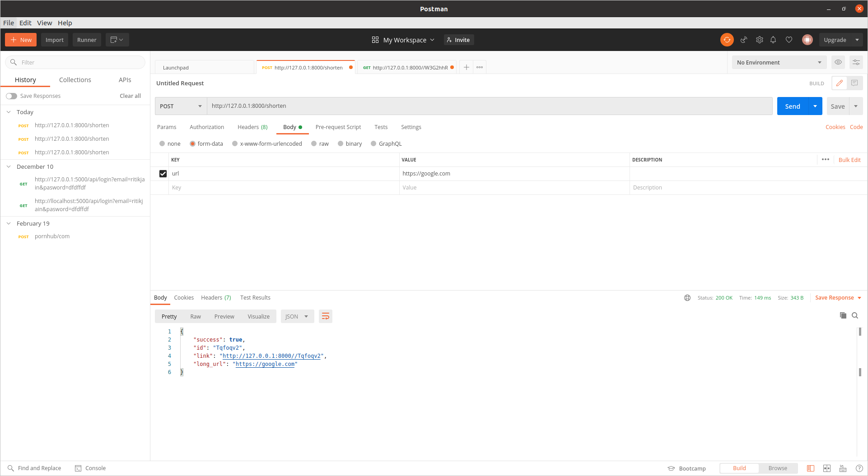Copy the response body with the copy icon
This screenshot has width=868, height=476.
[x=843, y=315]
